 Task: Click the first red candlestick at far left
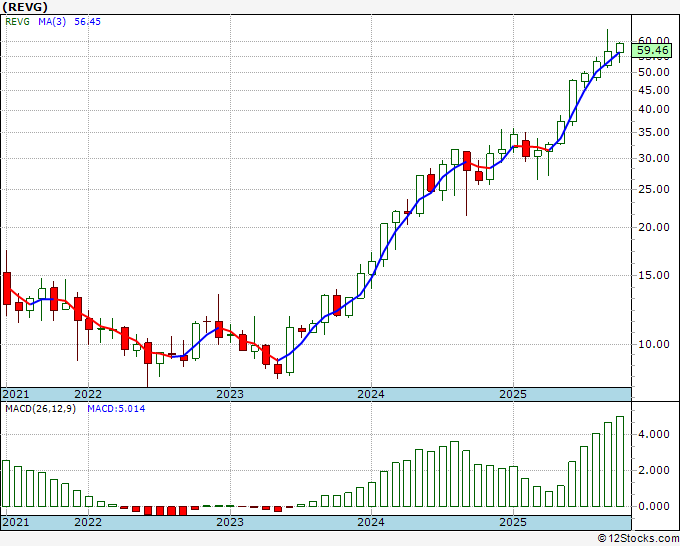(x=7, y=288)
